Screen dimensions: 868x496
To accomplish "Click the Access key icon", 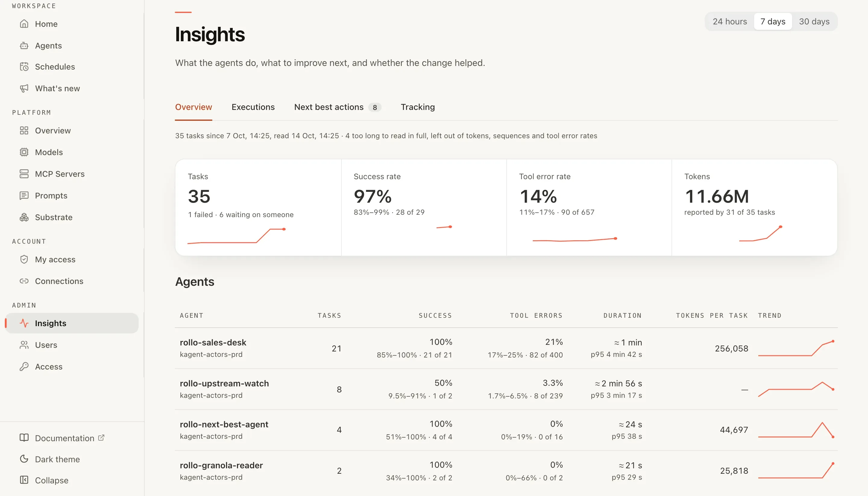I will [x=24, y=367].
